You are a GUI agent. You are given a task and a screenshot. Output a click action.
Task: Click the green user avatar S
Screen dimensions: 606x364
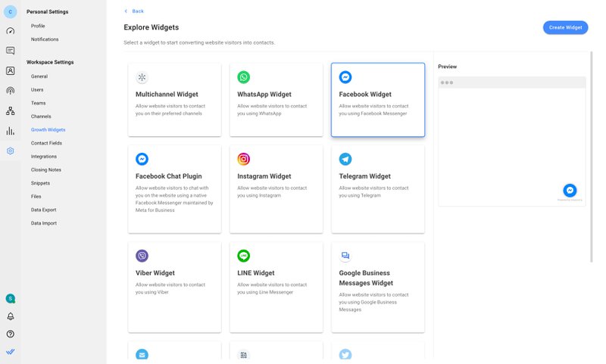pyautogui.click(x=11, y=298)
